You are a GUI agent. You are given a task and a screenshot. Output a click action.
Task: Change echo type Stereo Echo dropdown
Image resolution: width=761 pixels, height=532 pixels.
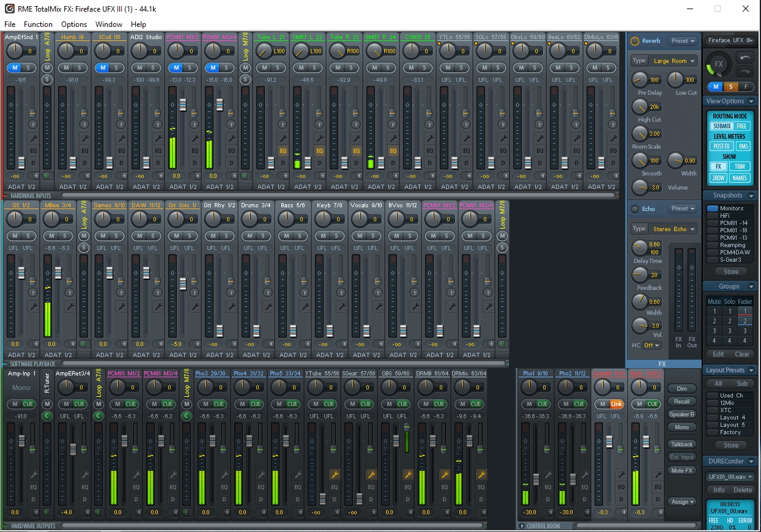(674, 229)
